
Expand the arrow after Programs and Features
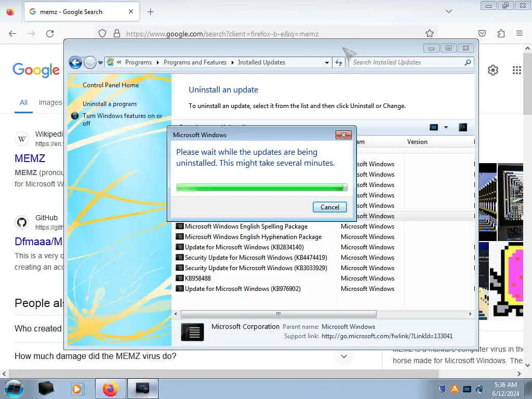232,63
